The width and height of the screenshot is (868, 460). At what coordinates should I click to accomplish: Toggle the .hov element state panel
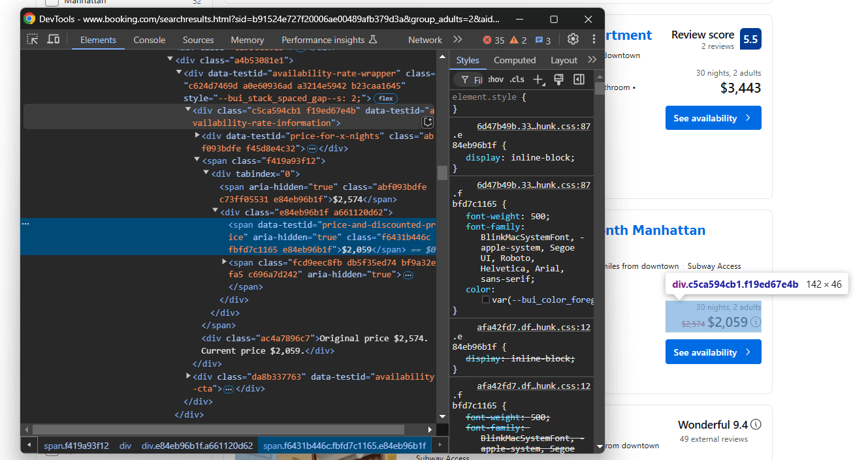496,80
